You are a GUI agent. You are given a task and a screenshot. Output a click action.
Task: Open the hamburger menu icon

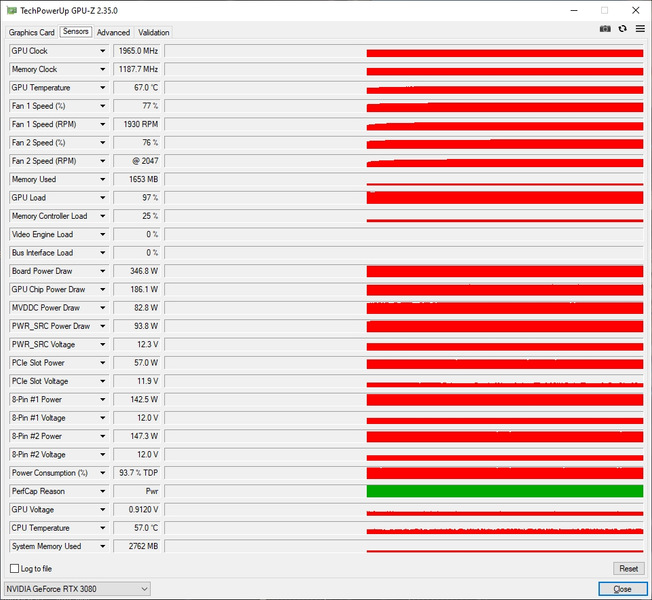640,29
